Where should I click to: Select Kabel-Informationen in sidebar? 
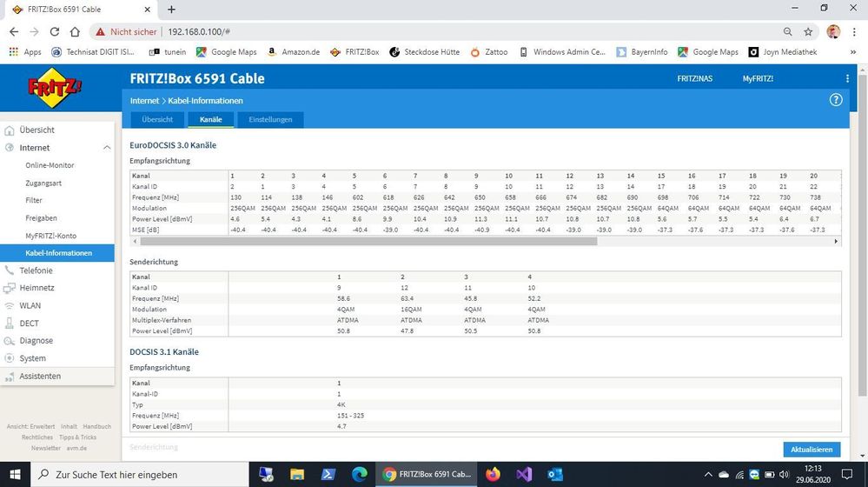point(57,253)
